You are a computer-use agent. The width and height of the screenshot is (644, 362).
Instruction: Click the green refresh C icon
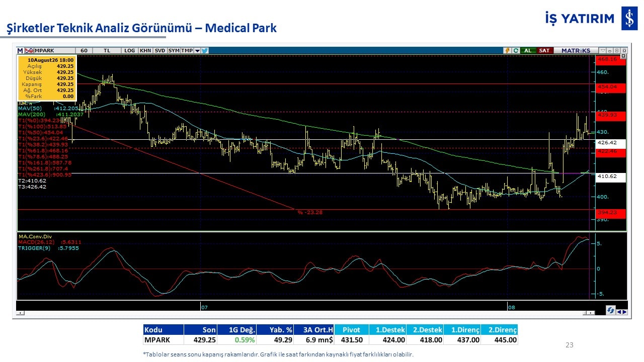(x=516, y=51)
